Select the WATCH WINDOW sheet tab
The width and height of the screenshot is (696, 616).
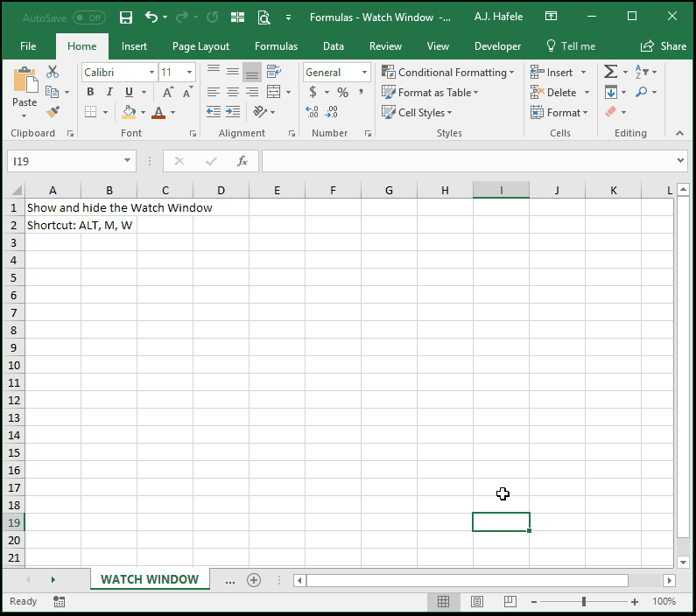click(150, 579)
